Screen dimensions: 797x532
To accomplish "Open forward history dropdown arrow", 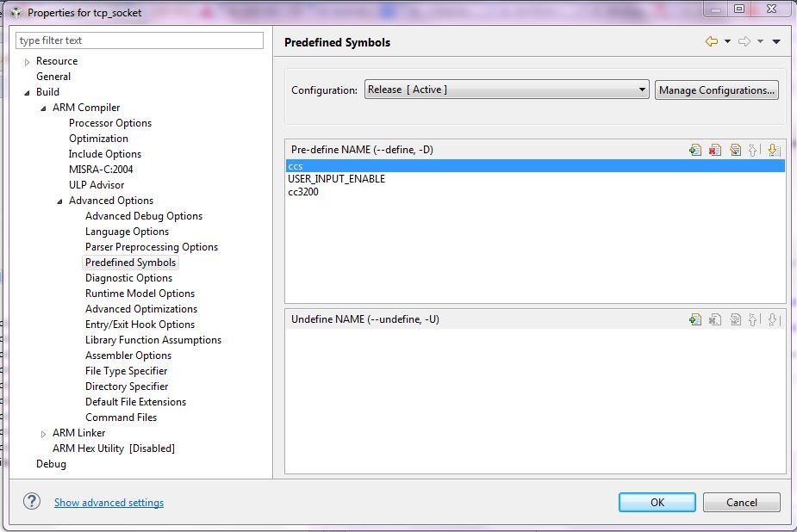I will [761, 41].
